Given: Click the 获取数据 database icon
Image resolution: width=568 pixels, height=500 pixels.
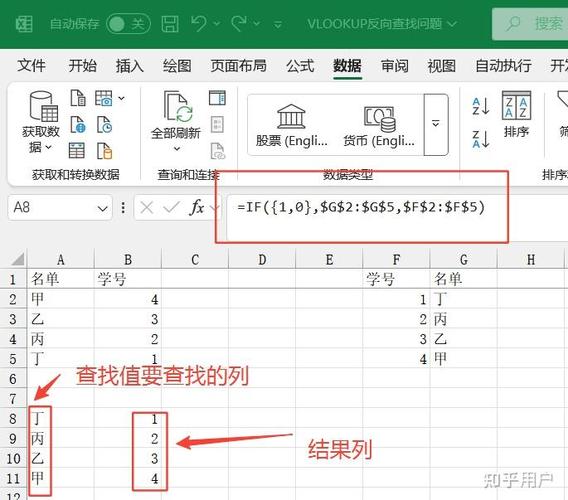Looking at the screenshot, I should click(x=43, y=106).
